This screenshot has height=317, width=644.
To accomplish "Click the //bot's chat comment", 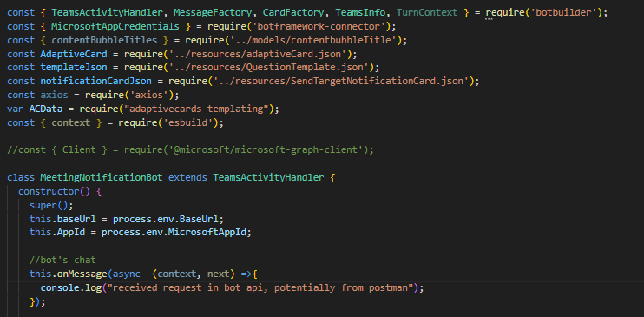I will coord(62,260).
